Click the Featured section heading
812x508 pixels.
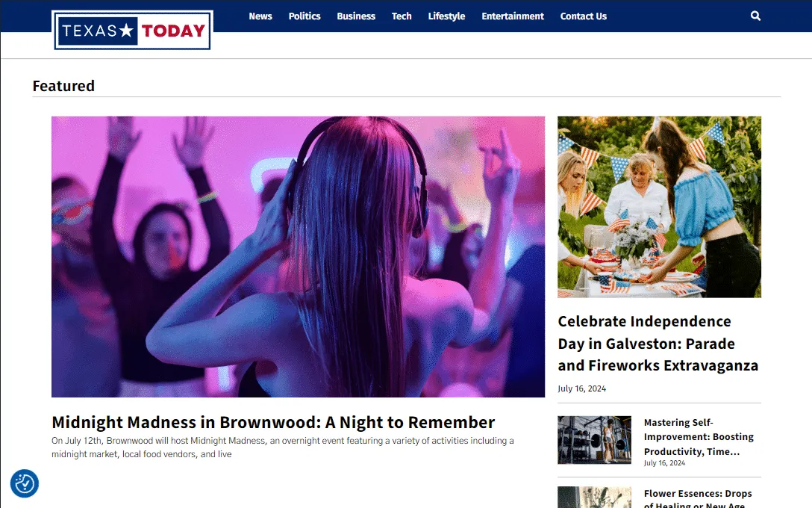[63, 86]
